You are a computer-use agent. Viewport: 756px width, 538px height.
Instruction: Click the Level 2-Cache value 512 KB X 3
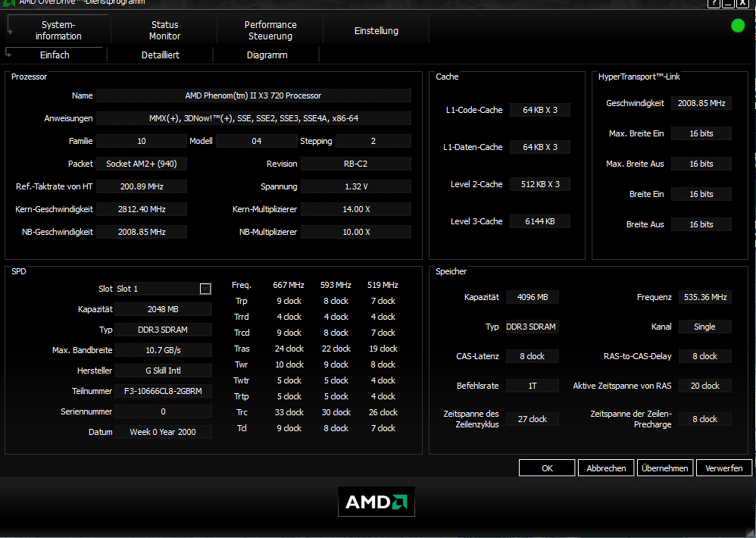[x=539, y=184]
